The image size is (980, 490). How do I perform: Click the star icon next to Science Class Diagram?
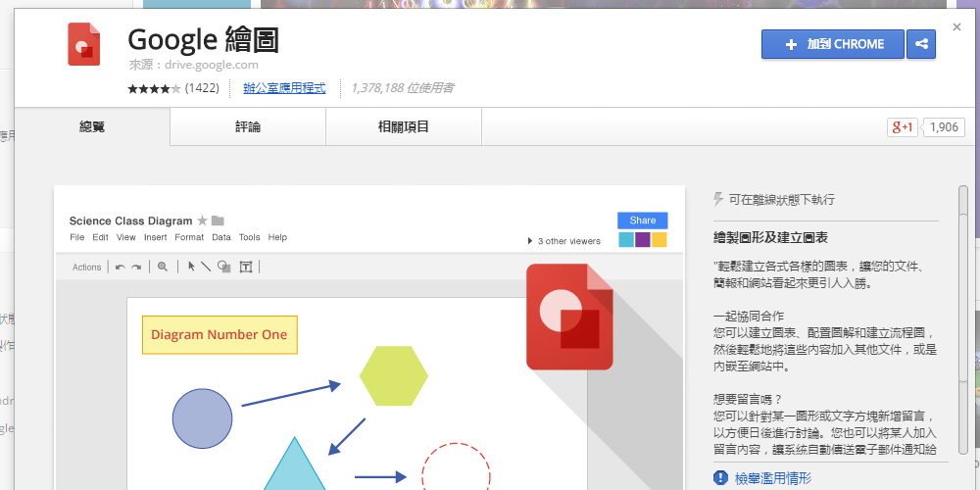[202, 220]
